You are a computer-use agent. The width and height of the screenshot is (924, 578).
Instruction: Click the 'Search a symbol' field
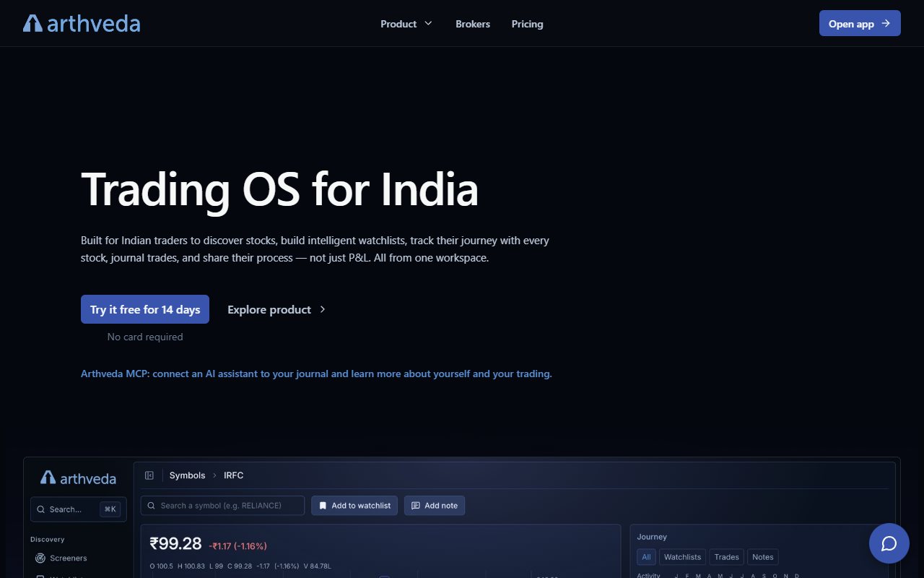tap(222, 506)
